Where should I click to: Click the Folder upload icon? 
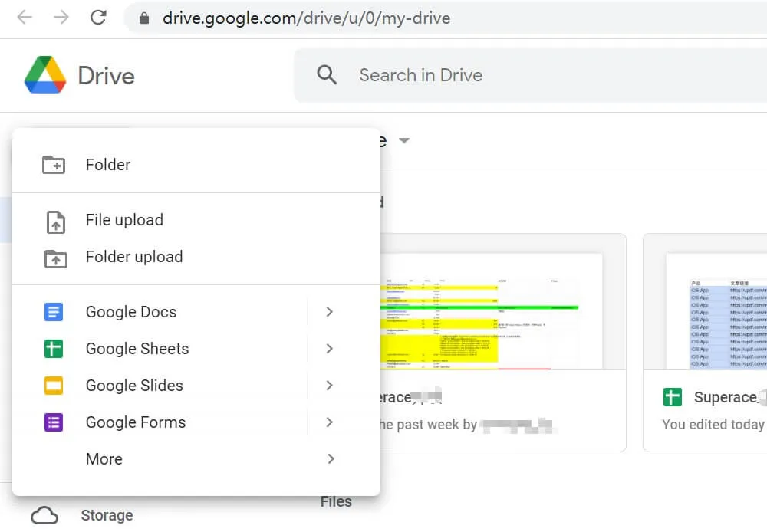click(x=54, y=257)
